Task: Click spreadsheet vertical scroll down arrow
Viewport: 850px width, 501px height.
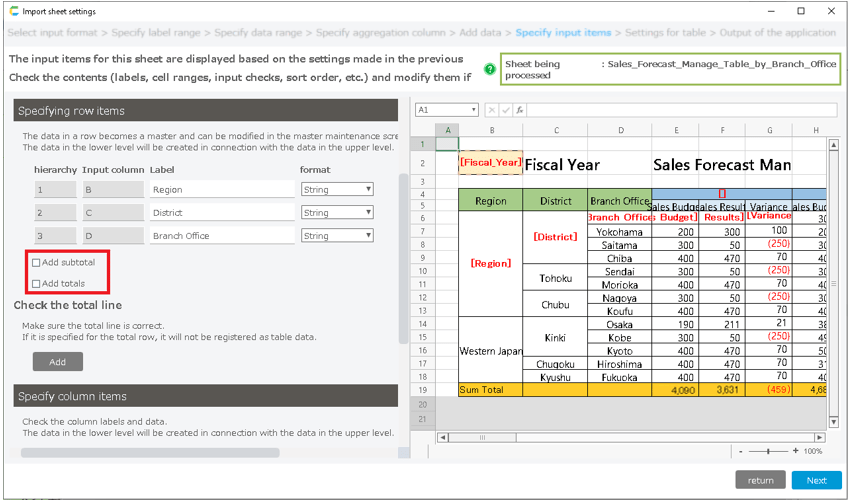Action: [833, 424]
